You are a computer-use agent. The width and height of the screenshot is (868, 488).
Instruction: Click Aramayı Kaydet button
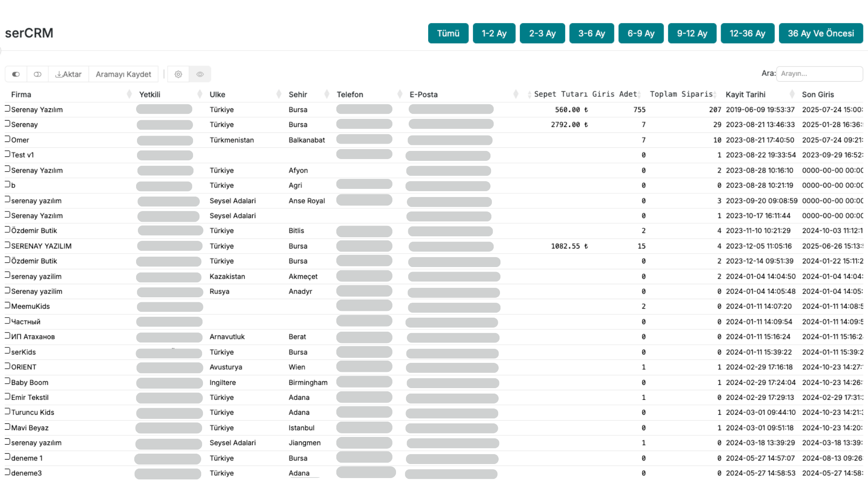123,74
